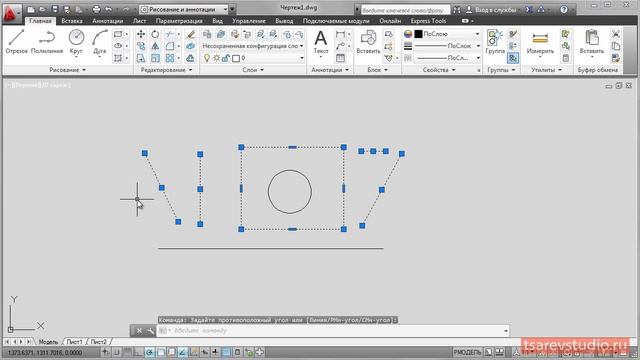Click the layer 0 color box
Viewport: 640px width, 360px height.
236,58
